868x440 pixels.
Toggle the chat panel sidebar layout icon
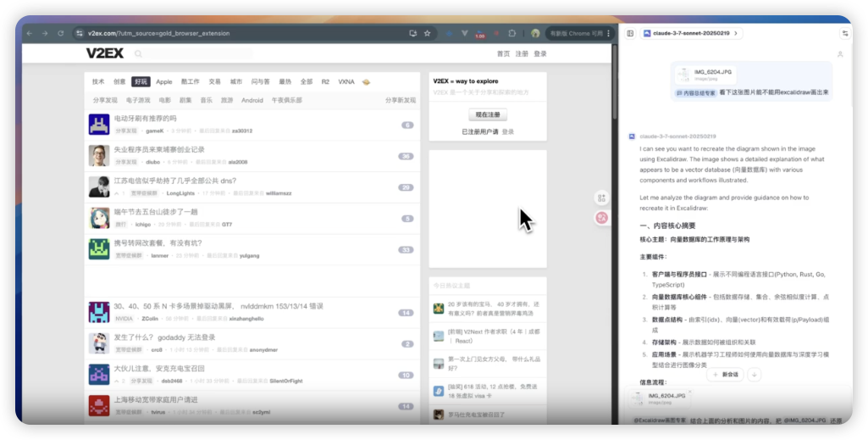tap(630, 33)
